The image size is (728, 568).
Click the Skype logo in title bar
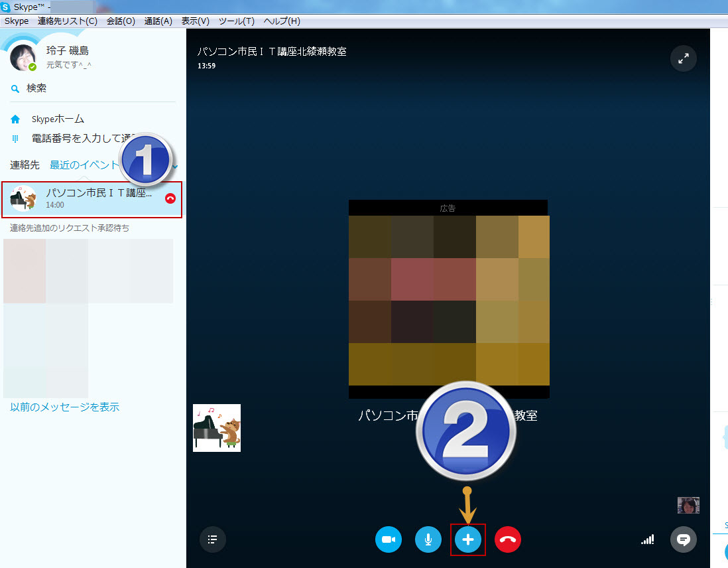(5, 7)
